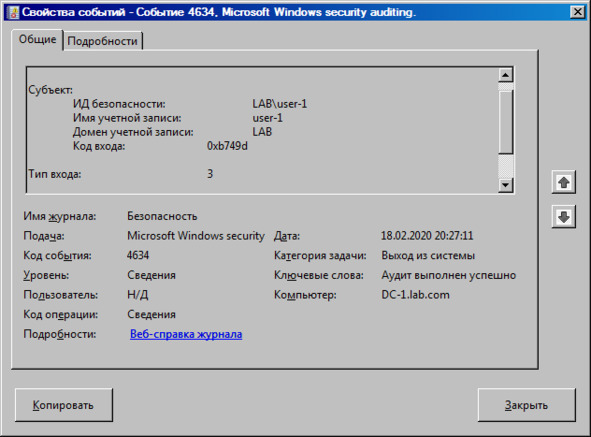This screenshot has width=591, height=437.
Task: Click the user-1 account name value
Action: pos(267,118)
